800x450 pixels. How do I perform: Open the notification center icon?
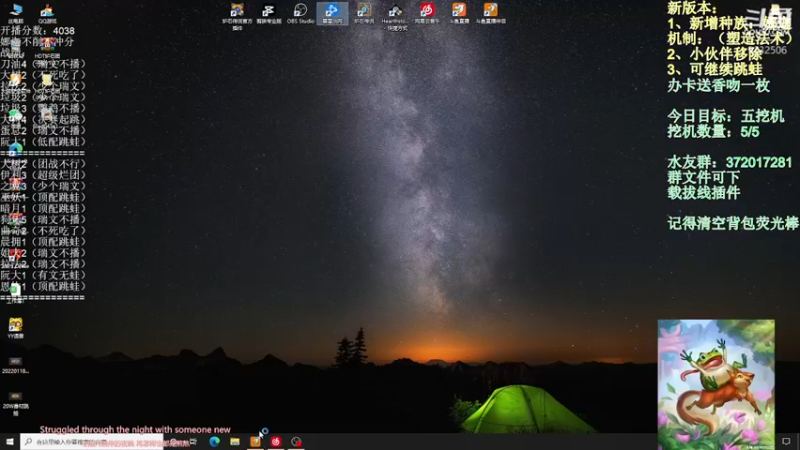coord(786,441)
